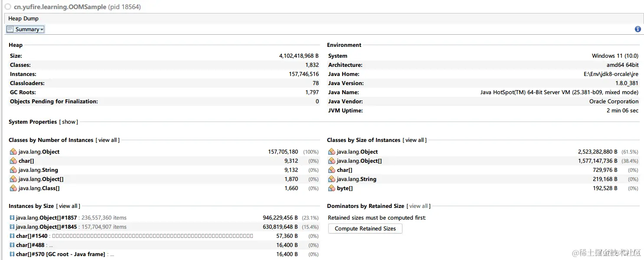Click class icon of java.lang.Object in Number of Instances
The height and width of the screenshot is (260, 644).
[13, 152]
